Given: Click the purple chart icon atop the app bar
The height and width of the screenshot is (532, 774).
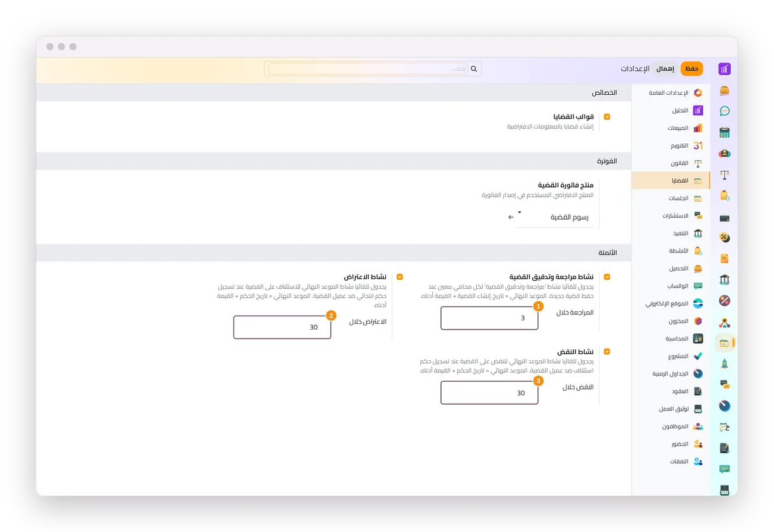Looking at the screenshot, I should [724, 69].
